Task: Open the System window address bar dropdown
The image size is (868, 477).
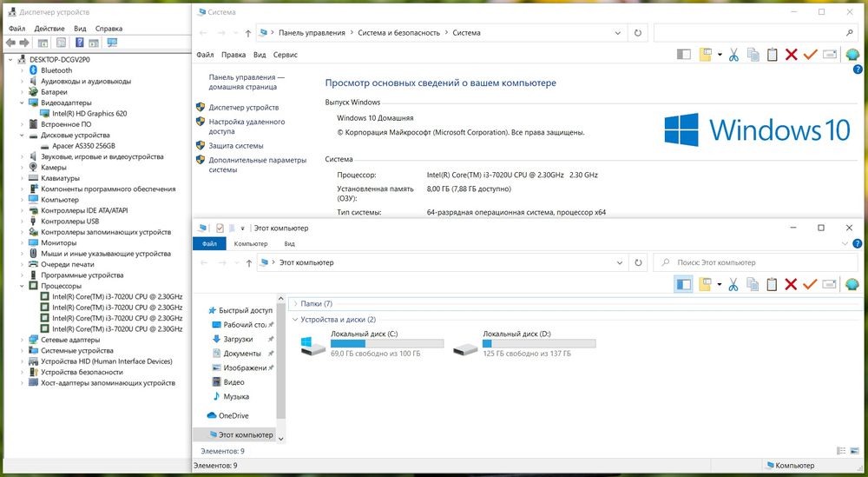Action: click(x=618, y=33)
